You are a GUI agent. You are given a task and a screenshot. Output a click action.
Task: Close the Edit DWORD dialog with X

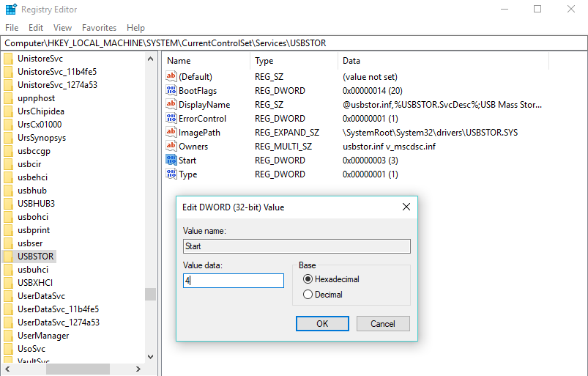click(x=406, y=207)
